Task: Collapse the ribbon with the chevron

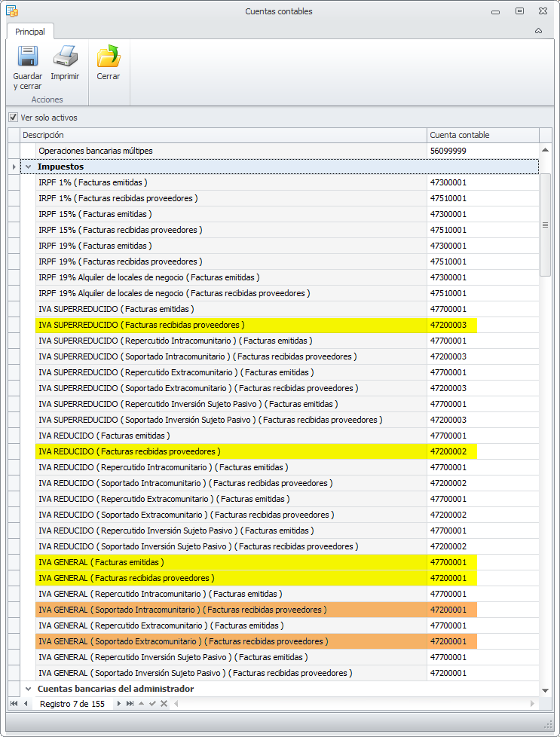Action: tap(538, 31)
